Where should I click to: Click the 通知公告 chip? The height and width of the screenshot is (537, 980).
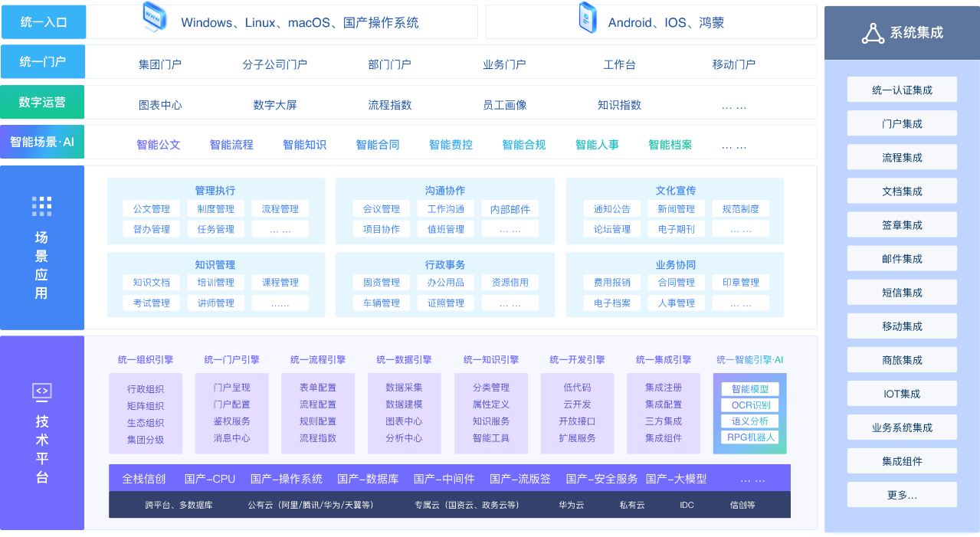click(x=611, y=208)
